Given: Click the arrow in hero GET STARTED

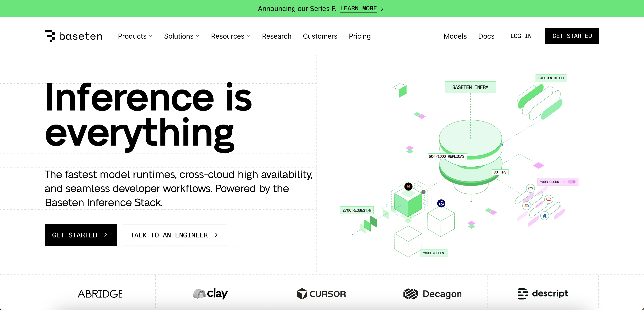Looking at the screenshot, I should click(106, 235).
